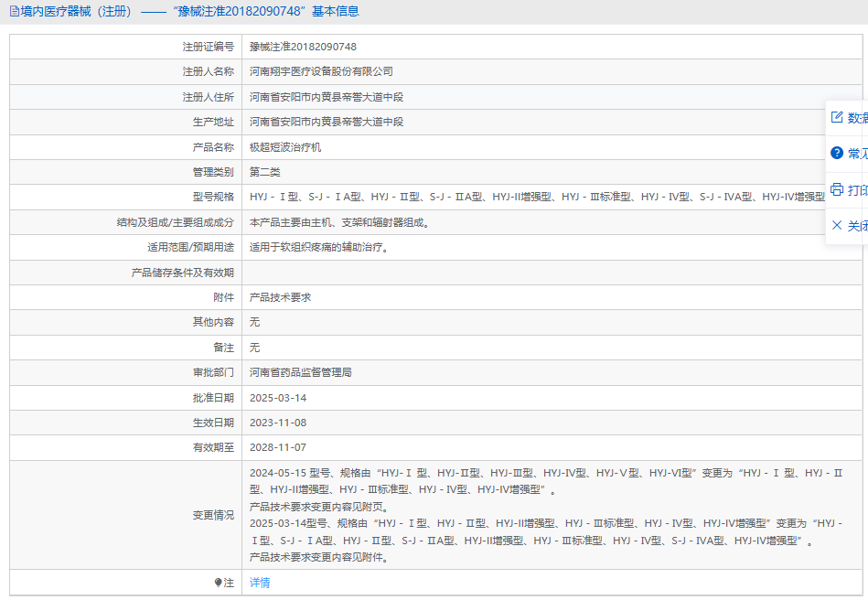Click the expiry date 2028-11-07

pyautogui.click(x=278, y=447)
